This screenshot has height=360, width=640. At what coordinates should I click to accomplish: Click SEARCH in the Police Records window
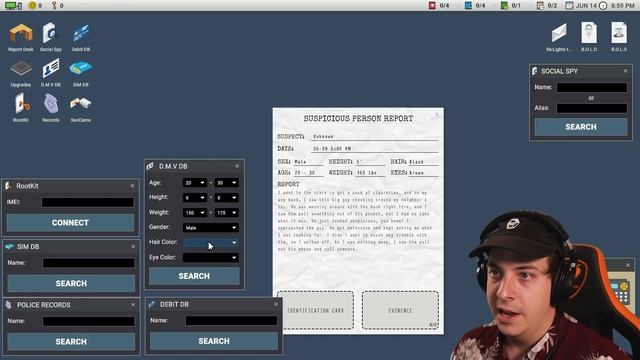click(71, 342)
